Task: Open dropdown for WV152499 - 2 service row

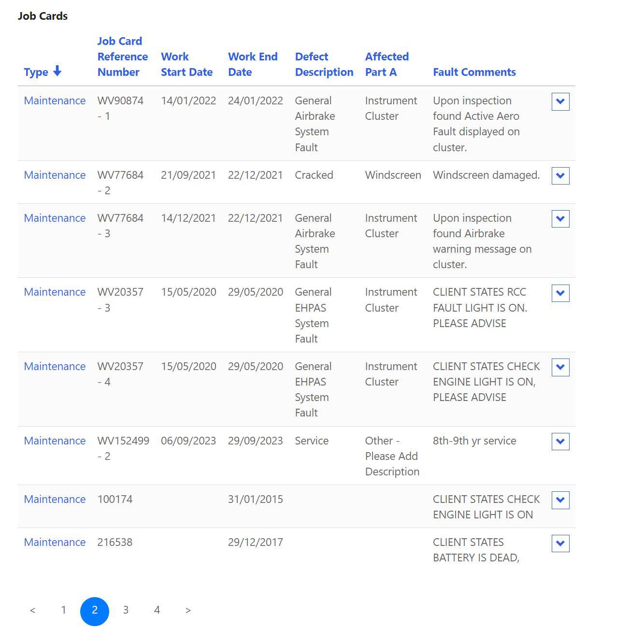Action: [560, 442]
